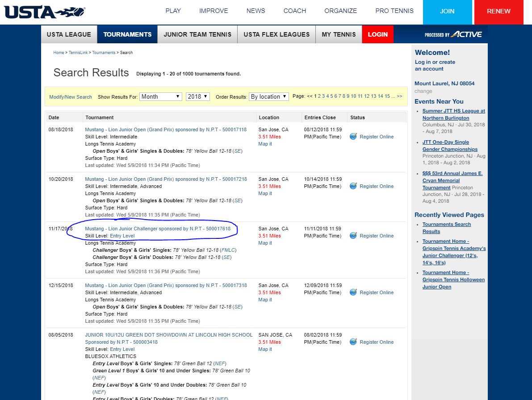Open JTT One-Day Single Gender Championships event

450,146
